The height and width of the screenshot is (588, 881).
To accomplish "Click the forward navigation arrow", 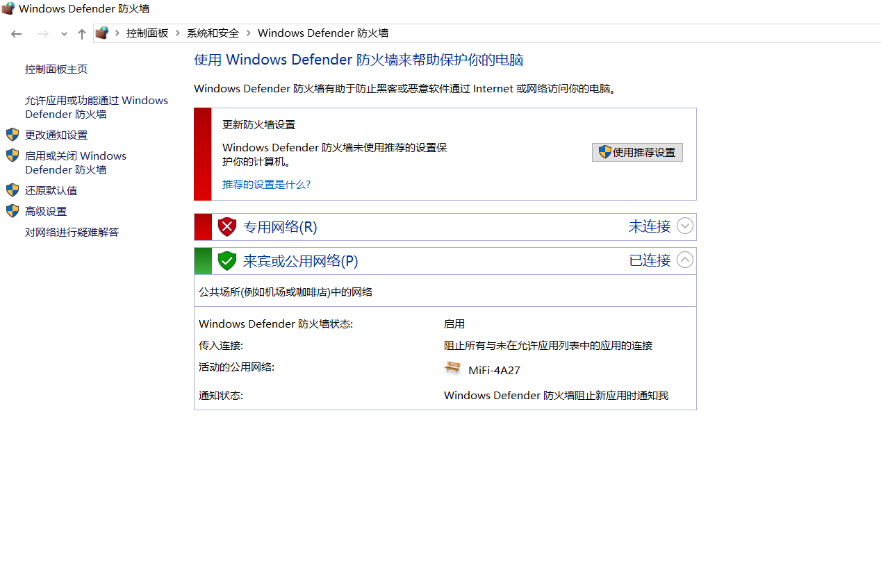I will [43, 33].
